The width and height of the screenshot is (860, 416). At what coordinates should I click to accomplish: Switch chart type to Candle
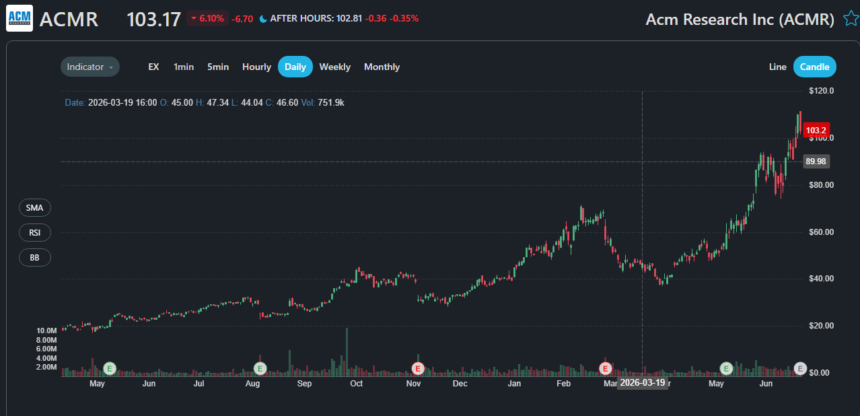[814, 67]
